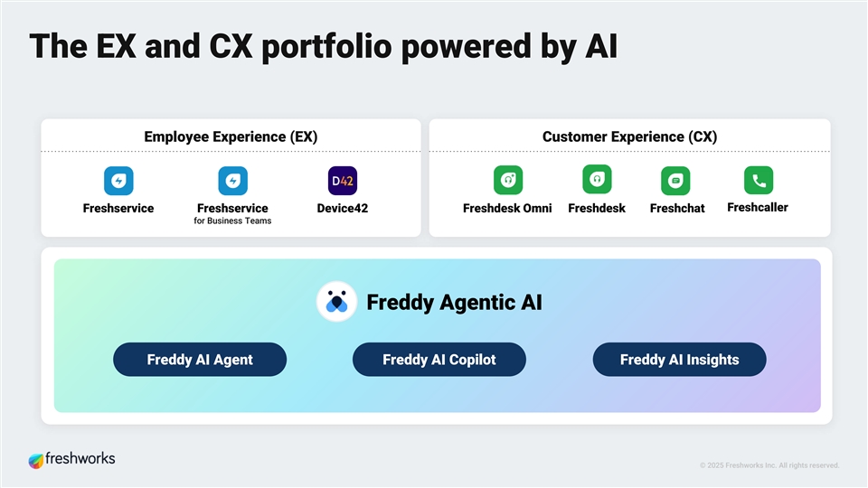Click the Device42 D42 icon
Image resolution: width=868 pixels, height=488 pixels.
click(342, 181)
